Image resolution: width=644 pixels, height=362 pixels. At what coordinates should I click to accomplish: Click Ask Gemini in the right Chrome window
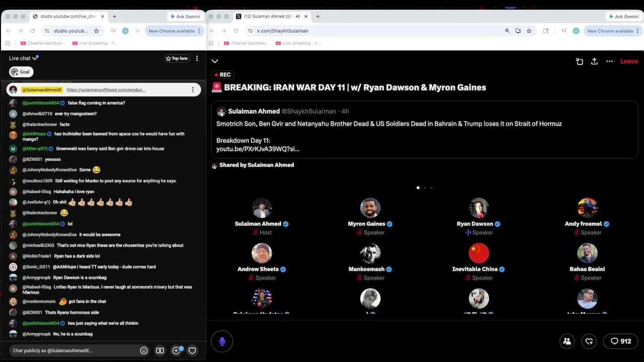point(623,17)
